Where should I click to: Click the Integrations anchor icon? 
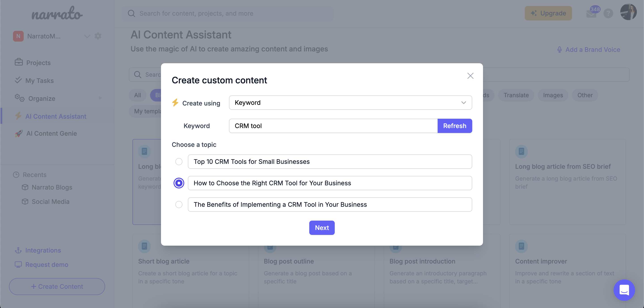(x=18, y=250)
